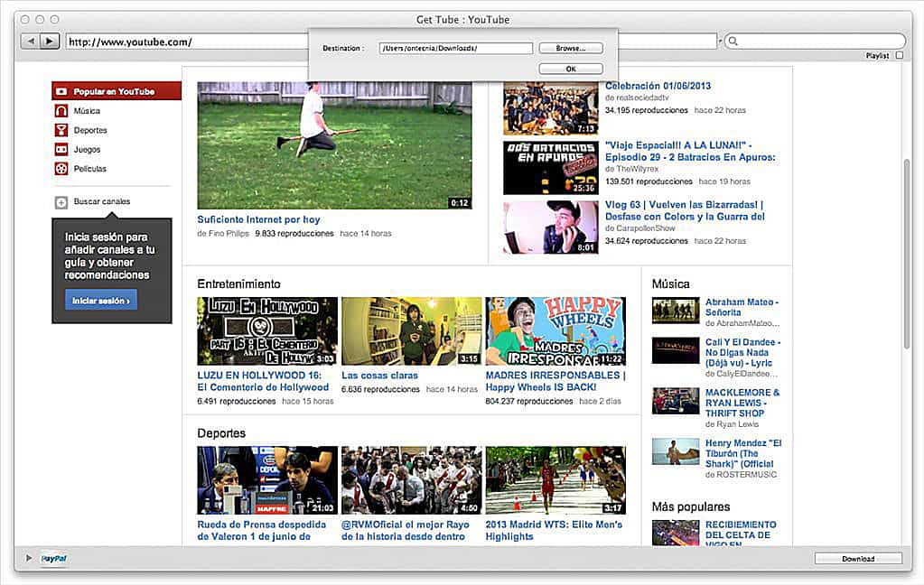Click the play triangle in bottom bar
Image resolution: width=924 pixels, height=585 pixels.
28,558
